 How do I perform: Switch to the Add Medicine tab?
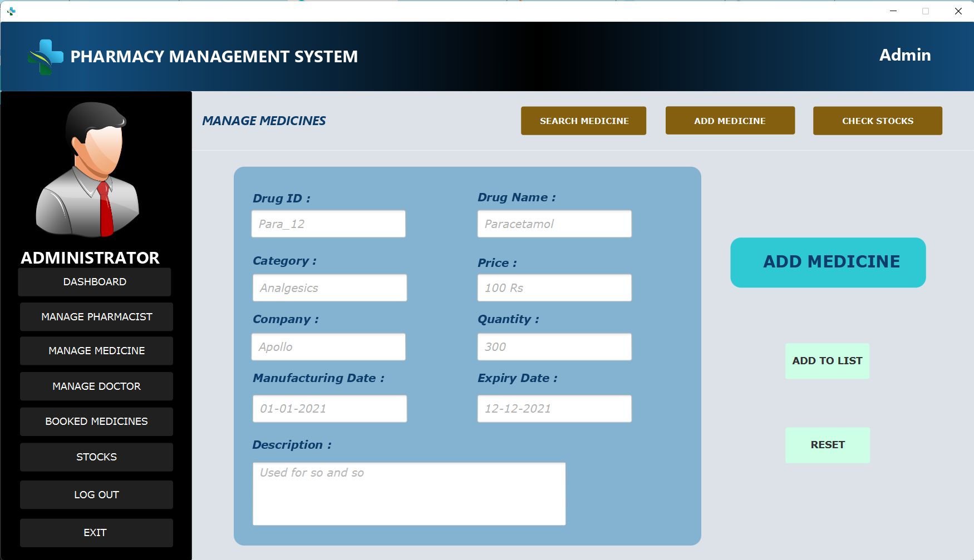[x=730, y=120]
